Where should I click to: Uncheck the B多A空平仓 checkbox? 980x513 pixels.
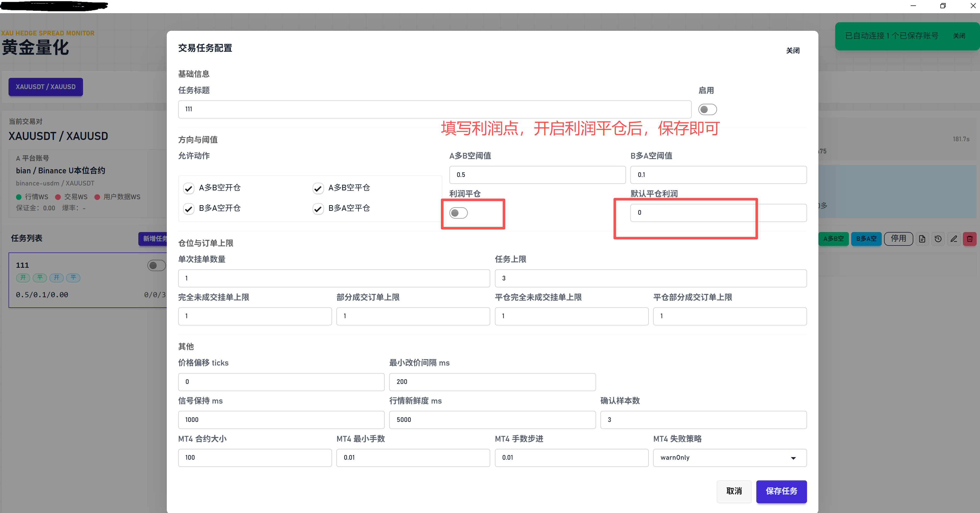click(318, 209)
